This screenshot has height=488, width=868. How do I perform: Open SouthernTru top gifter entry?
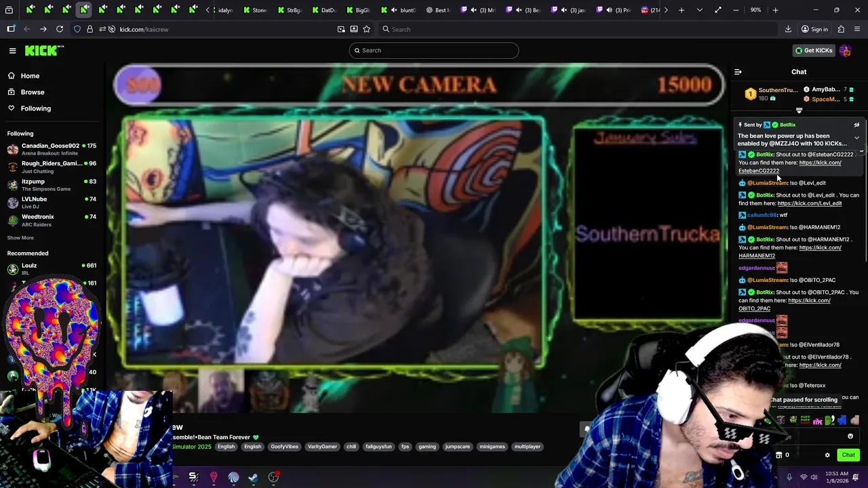[x=770, y=94]
